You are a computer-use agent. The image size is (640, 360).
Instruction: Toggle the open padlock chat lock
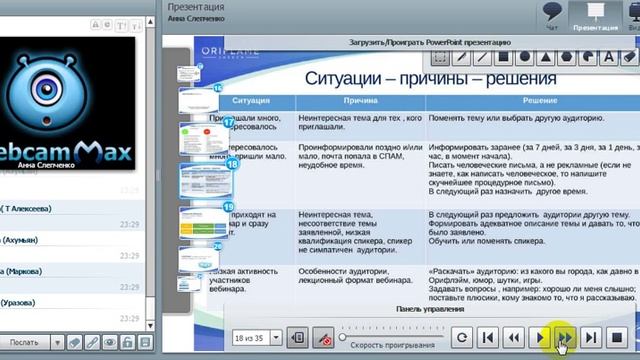(127, 342)
